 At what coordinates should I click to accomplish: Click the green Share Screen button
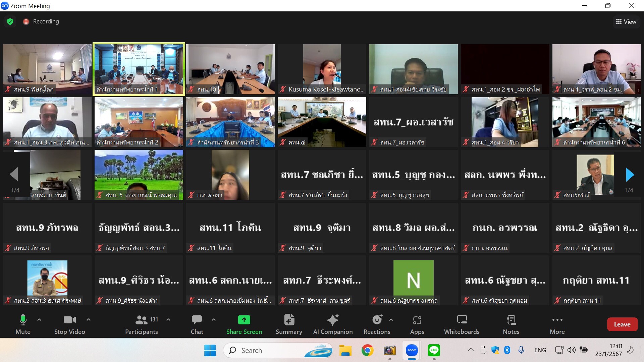244,324
